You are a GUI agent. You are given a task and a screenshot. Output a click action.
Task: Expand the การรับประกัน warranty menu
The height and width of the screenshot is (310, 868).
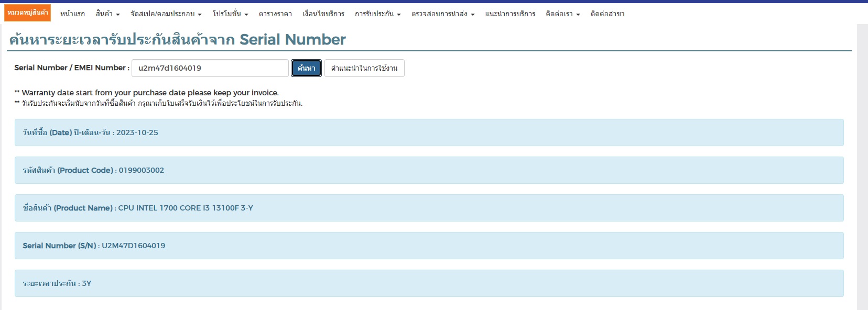378,14
